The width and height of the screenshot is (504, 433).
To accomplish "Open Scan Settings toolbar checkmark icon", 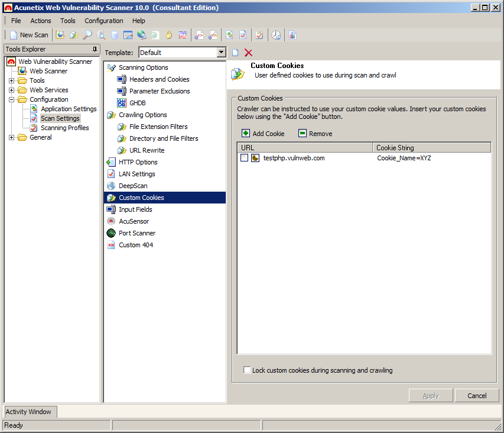I will tap(243, 35).
